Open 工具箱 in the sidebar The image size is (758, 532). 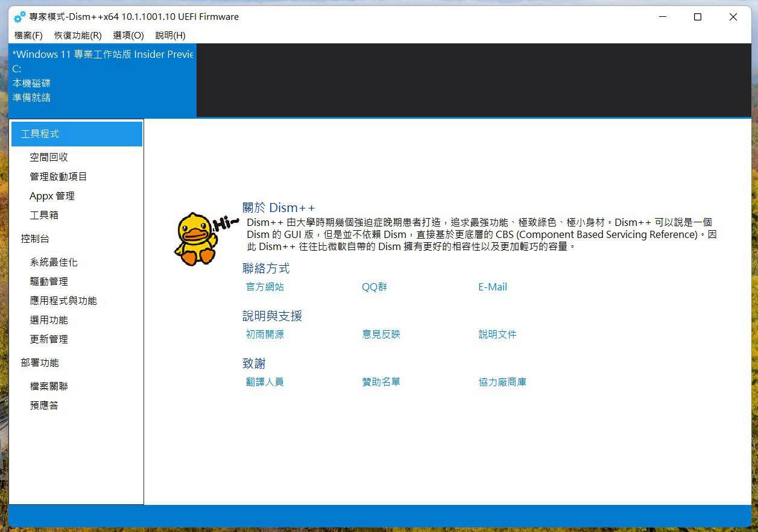44,215
